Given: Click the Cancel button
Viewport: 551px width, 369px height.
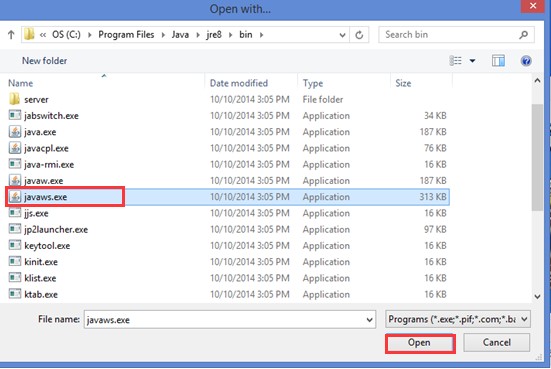Looking at the screenshot, I should coord(497,343).
